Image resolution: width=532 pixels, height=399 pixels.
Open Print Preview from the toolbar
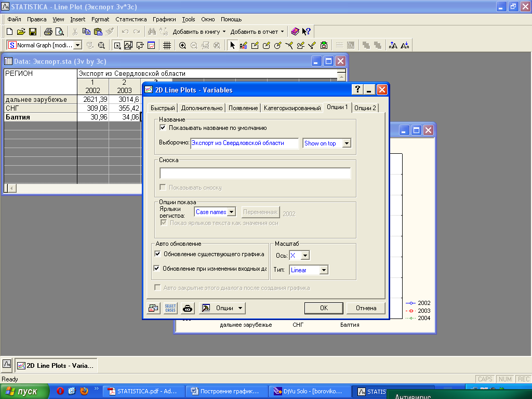(x=59, y=32)
